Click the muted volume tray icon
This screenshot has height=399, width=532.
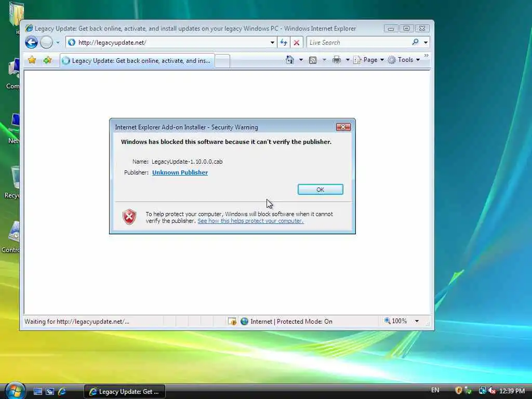coord(492,391)
